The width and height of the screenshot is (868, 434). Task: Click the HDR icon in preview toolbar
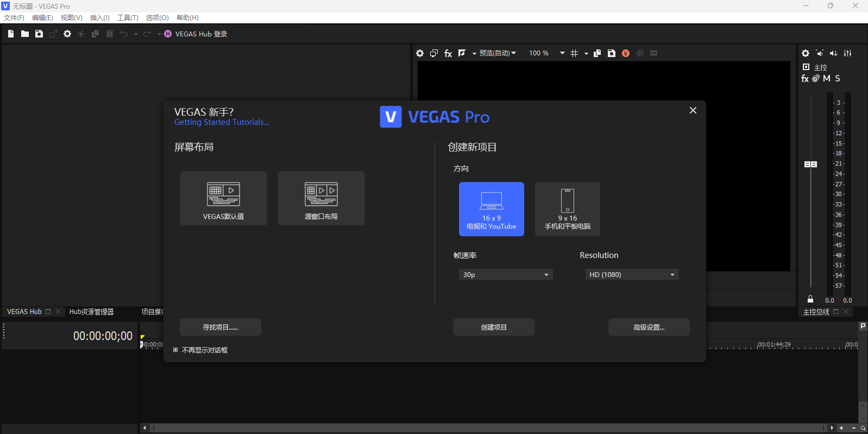point(654,53)
